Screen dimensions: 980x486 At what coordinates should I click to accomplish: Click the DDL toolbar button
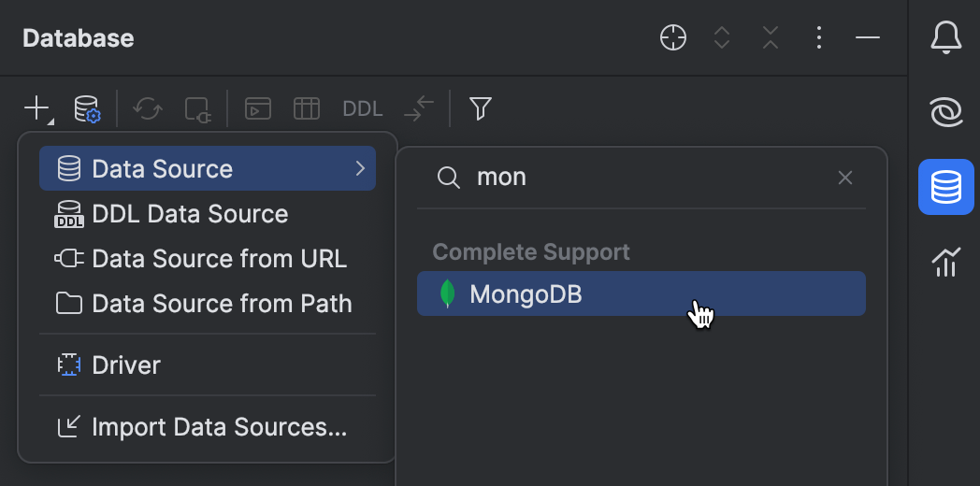pos(363,109)
